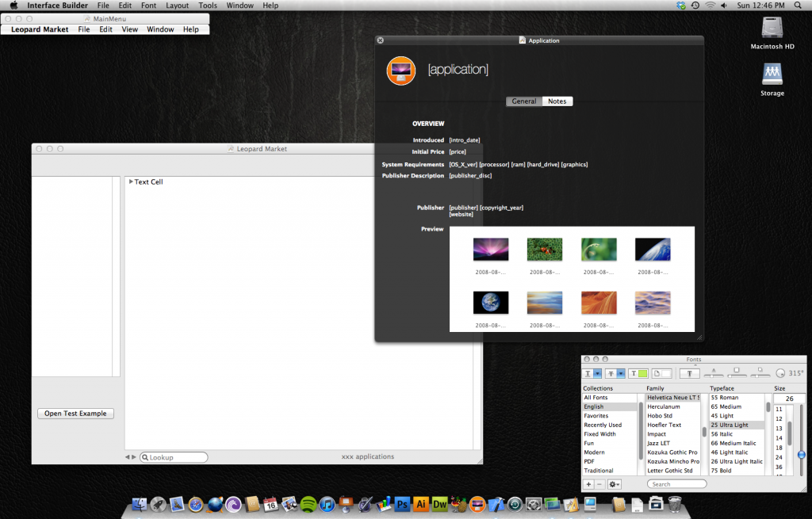The width and height of the screenshot is (812, 519).
Task: Click the add collection plus button in Fonts
Action: (588, 484)
